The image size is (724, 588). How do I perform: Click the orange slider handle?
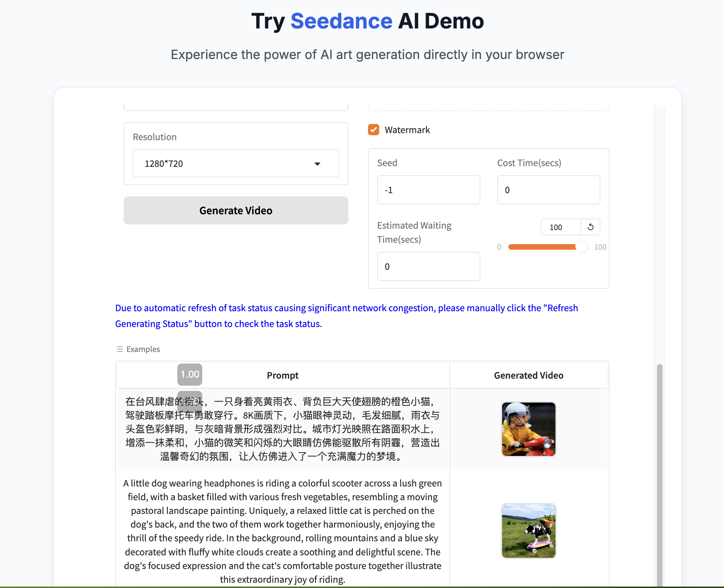coord(581,247)
